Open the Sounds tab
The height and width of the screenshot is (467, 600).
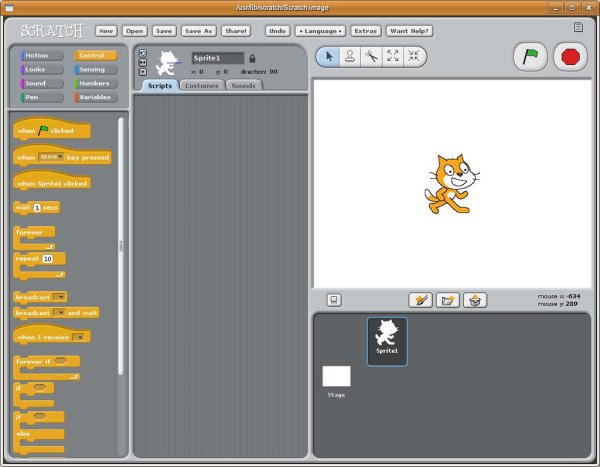pyautogui.click(x=242, y=86)
